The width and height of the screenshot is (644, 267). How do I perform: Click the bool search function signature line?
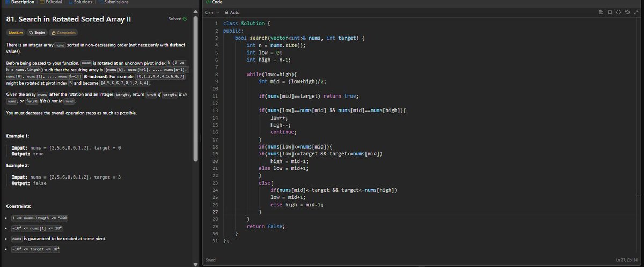(301, 38)
